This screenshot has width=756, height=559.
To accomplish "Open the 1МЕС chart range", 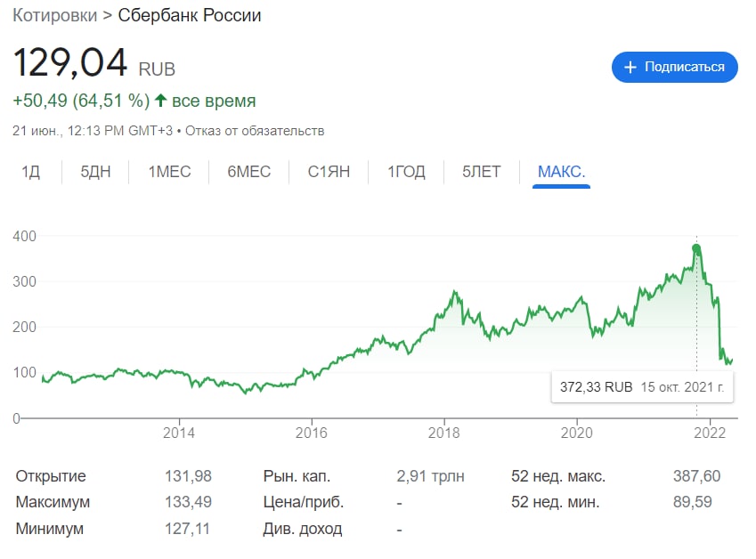I will 169,172.
